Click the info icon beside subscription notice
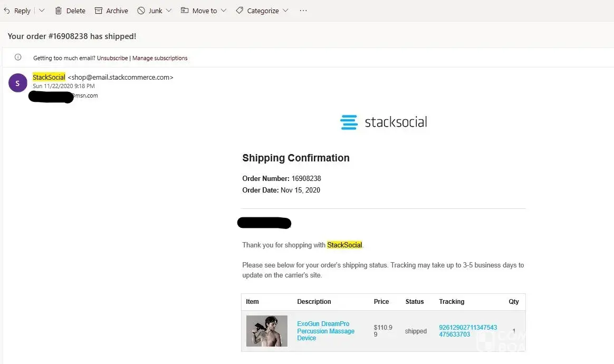Viewport: 614px width, 364px height. click(18, 58)
